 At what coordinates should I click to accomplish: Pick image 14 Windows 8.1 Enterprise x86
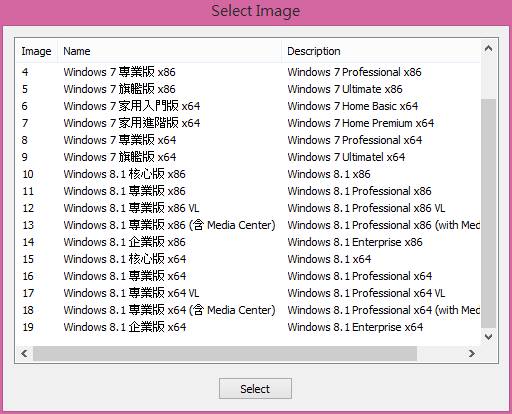tap(249, 242)
